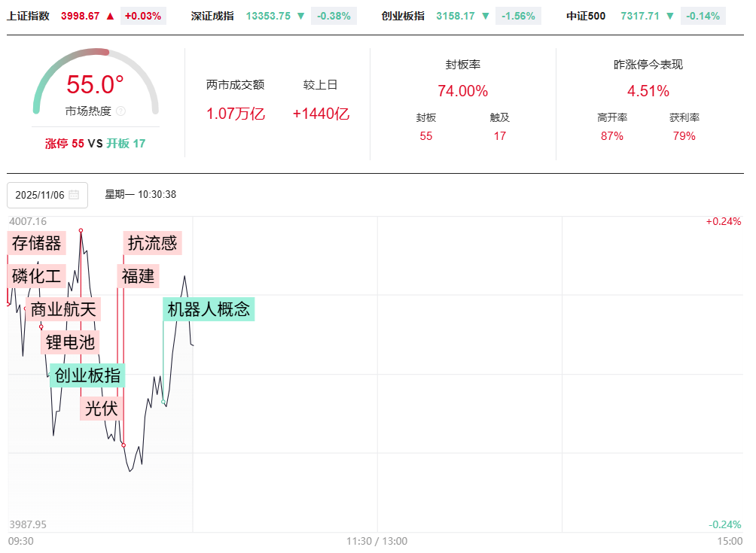Open the calendar icon in the date field
The height and width of the screenshot is (553, 756).
(74, 195)
